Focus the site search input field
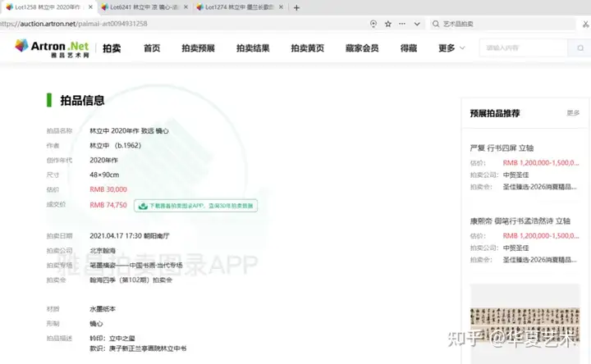Viewport: 591px width, 364px height. tap(524, 48)
